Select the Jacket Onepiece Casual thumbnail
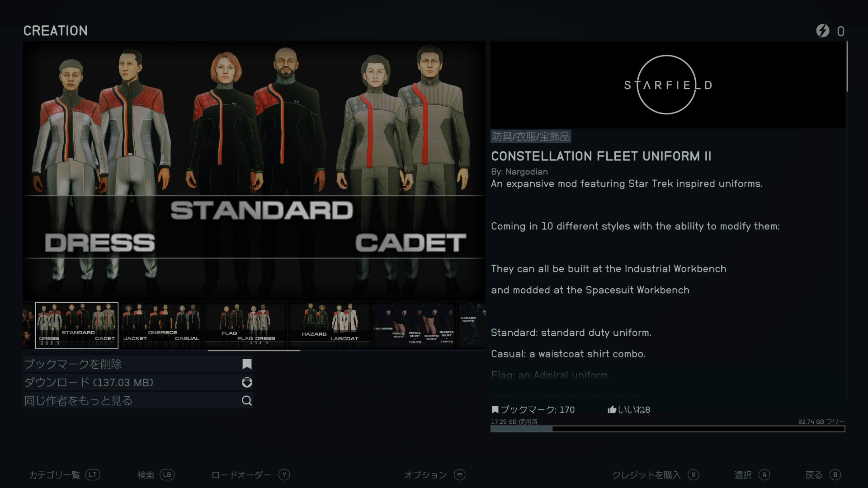 (x=161, y=325)
